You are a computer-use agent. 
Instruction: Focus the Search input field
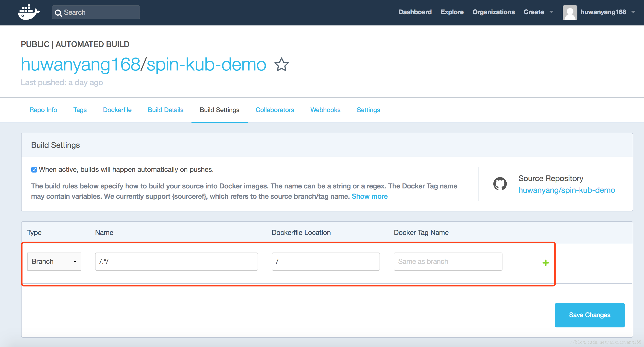pyautogui.click(x=96, y=12)
